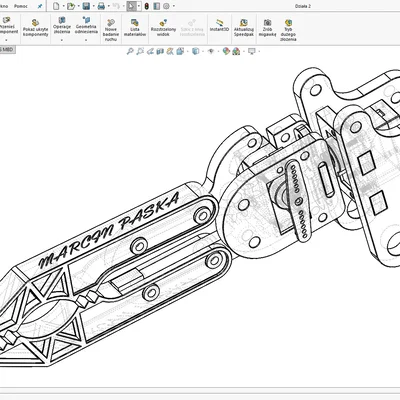Toggle Hide/Show Items eye icon
The image size is (400, 400).
tap(211, 51)
